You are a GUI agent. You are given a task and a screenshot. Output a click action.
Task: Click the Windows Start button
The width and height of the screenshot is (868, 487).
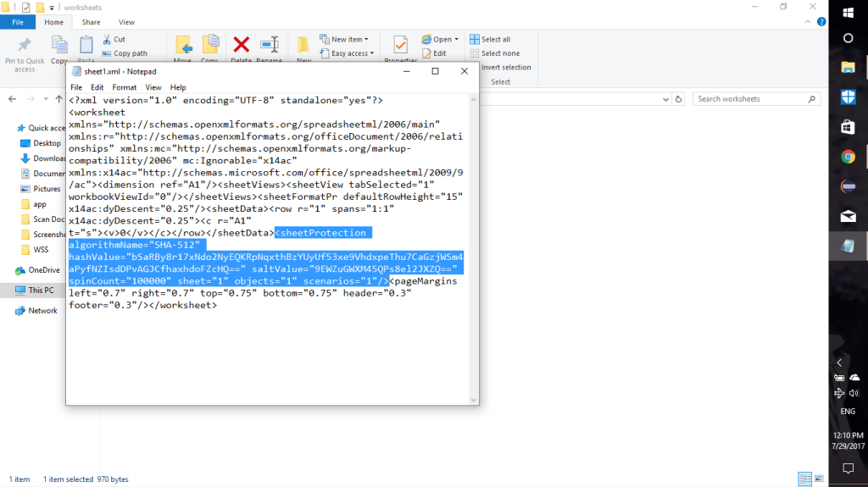(x=848, y=12)
